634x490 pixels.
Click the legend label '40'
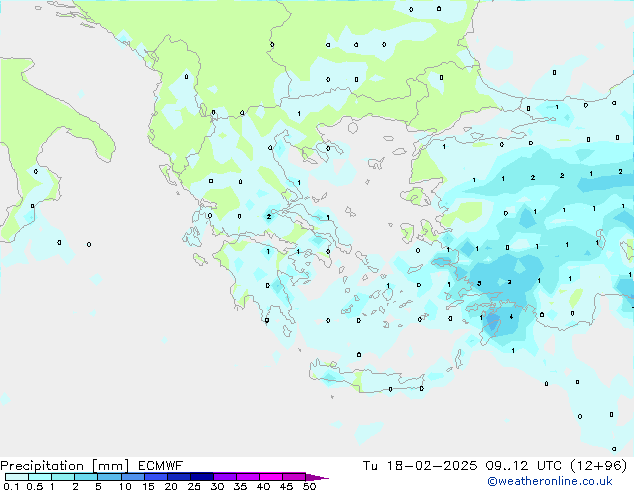tap(263, 486)
